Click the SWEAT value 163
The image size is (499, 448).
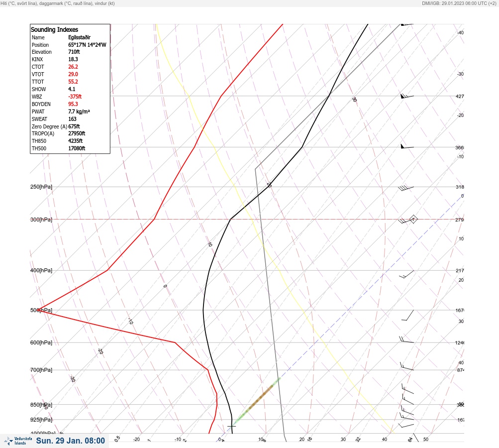click(x=72, y=119)
